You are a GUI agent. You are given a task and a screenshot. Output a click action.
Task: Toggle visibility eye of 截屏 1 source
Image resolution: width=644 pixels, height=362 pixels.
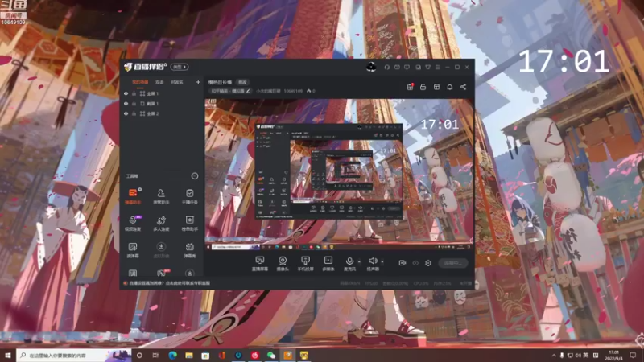(x=126, y=104)
